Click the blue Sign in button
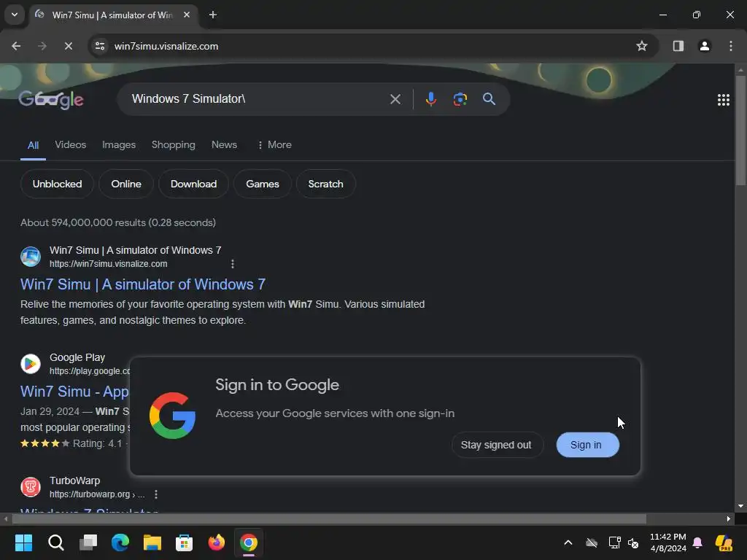The width and height of the screenshot is (747, 560). coord(587,445)
